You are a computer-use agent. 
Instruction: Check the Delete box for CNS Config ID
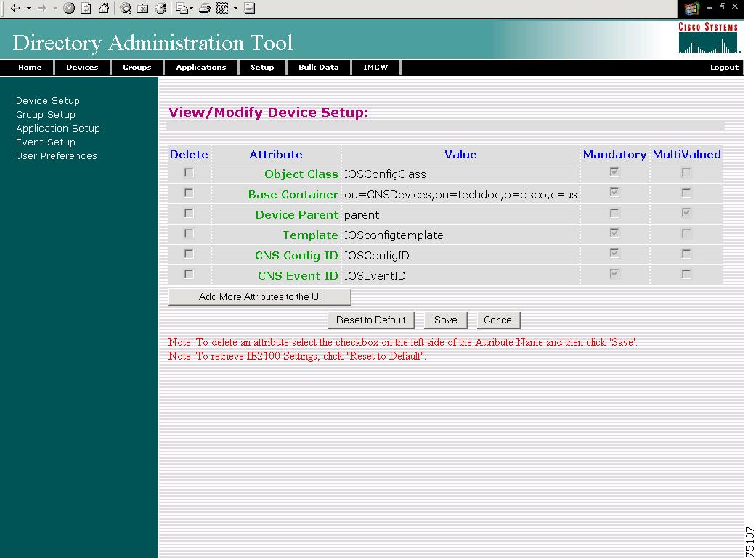pos(189,254)
